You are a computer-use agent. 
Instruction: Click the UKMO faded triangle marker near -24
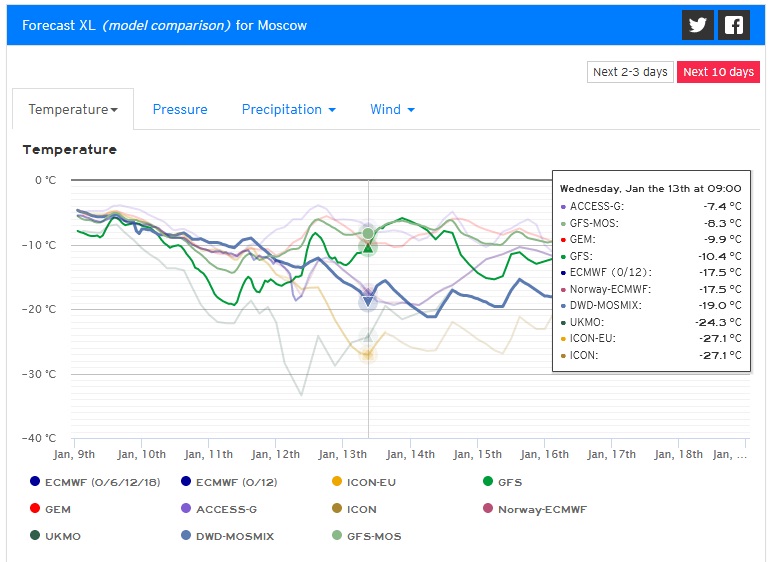pyautogui.click(x=368, y=337)
